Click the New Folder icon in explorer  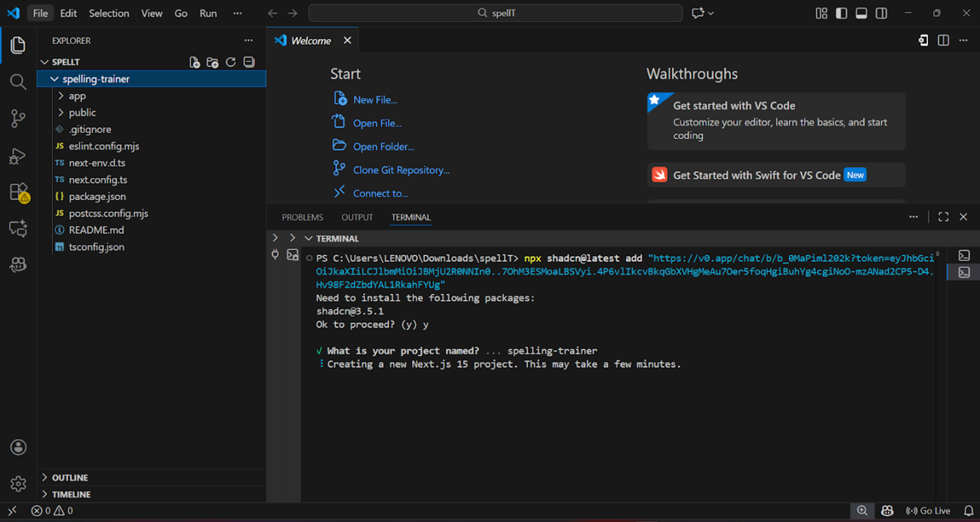tap(212, 62)
